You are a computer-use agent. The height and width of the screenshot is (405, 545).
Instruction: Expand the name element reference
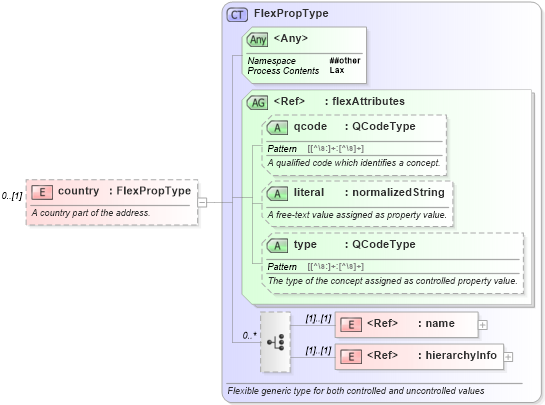483,325
